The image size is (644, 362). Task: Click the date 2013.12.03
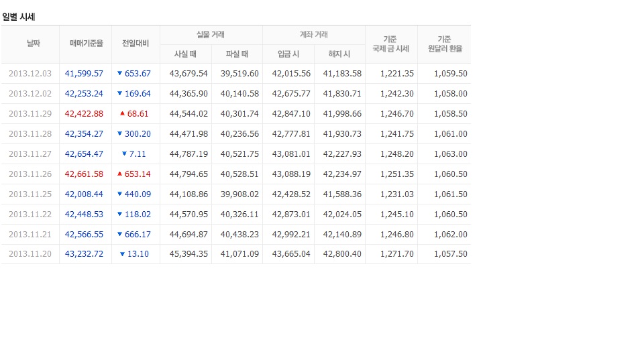pos(30,74)
